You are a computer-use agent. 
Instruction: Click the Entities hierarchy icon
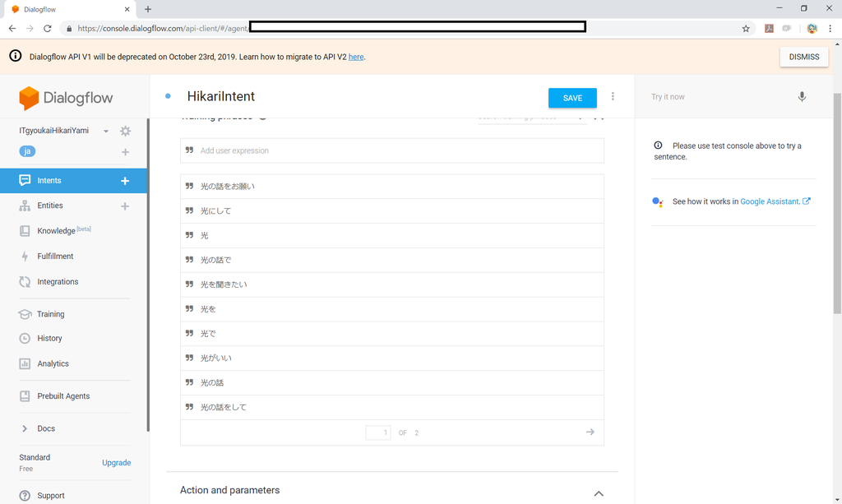point(25,206)
